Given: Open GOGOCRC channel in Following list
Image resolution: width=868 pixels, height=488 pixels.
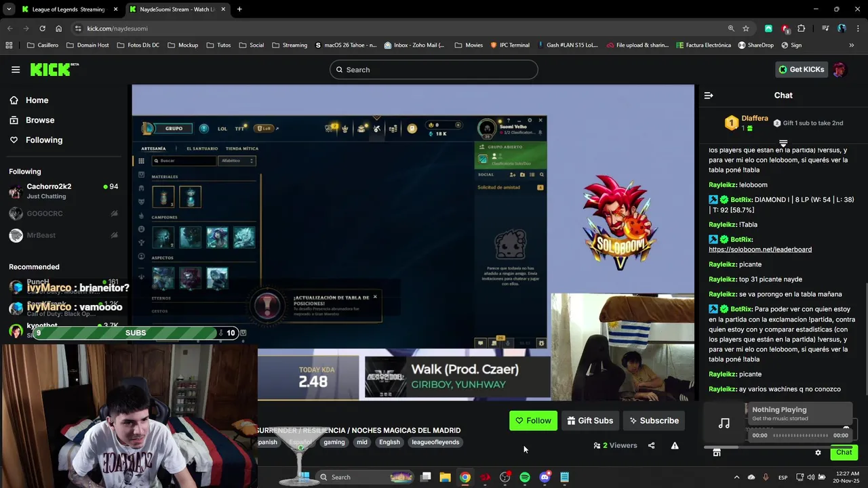Looking at the screenshot, I should (x=64, y=213).
